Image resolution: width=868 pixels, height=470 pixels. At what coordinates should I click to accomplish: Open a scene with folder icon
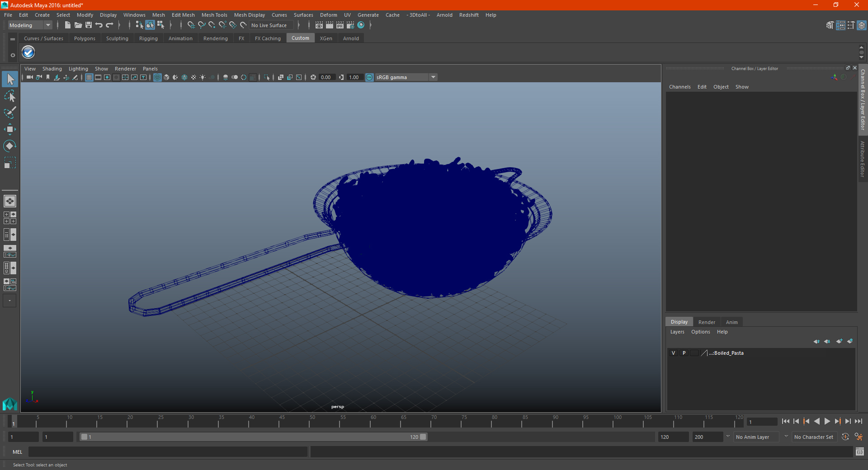tap(78, 25)
